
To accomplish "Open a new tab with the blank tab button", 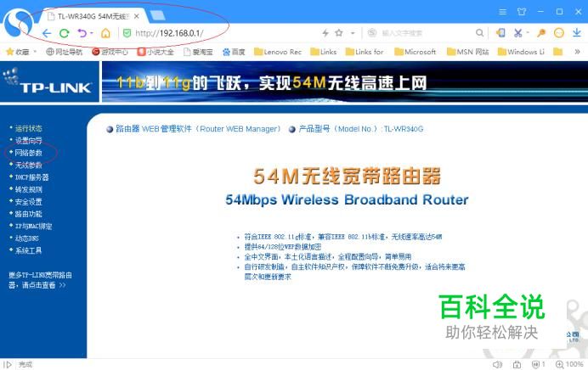I will [157, 15].
